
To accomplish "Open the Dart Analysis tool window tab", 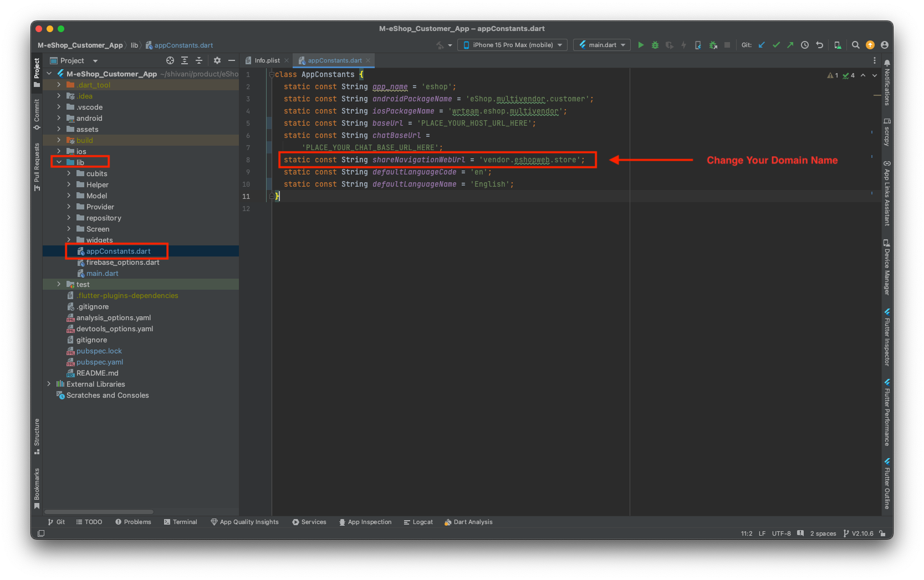I will click(468, 522).
